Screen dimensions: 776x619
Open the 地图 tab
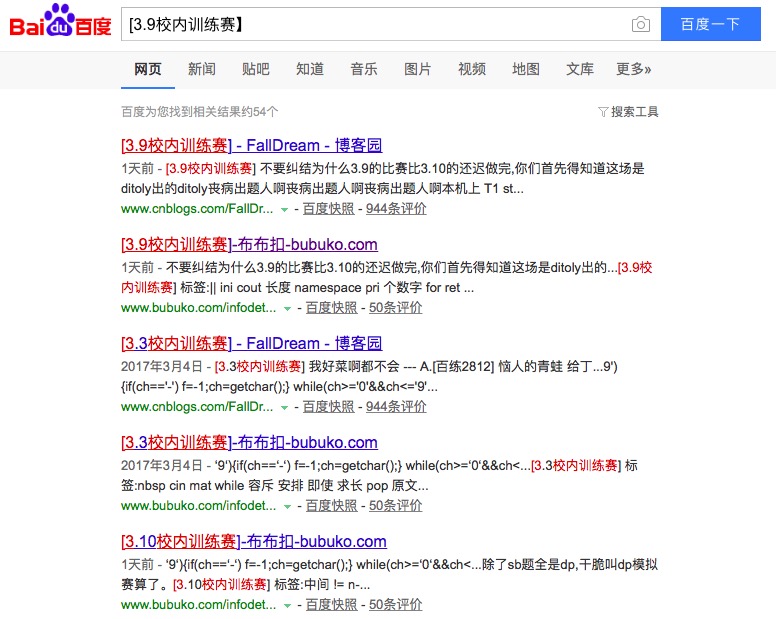click(x=526, y=69)
